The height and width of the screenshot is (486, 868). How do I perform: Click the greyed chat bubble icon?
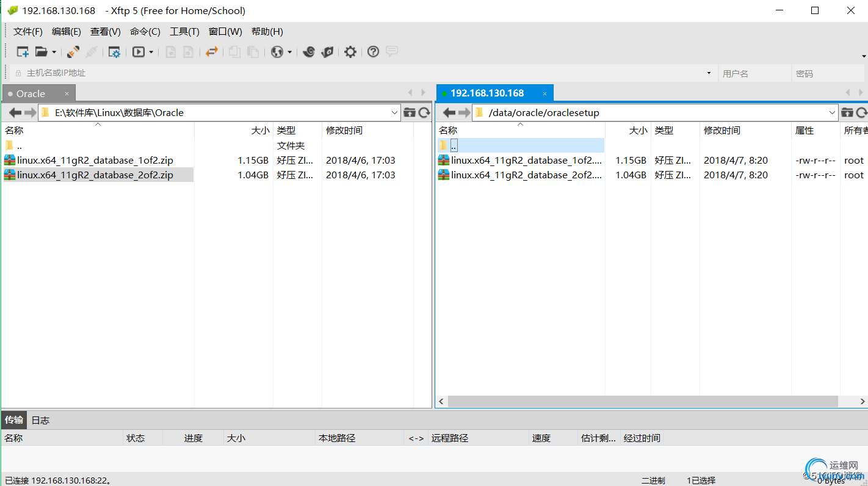click(x=392, y=52)
